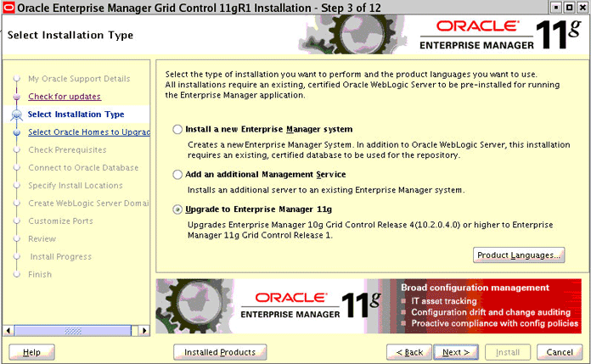This screenshot has height=364, width=591.
Task: Click current step marker icon in sidebar
Action: tap(17, 115)
